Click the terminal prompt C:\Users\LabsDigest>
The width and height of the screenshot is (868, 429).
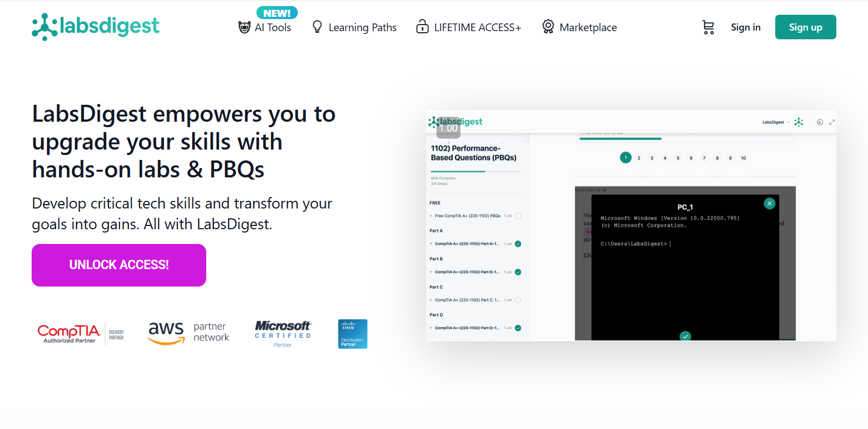[634, 244]
